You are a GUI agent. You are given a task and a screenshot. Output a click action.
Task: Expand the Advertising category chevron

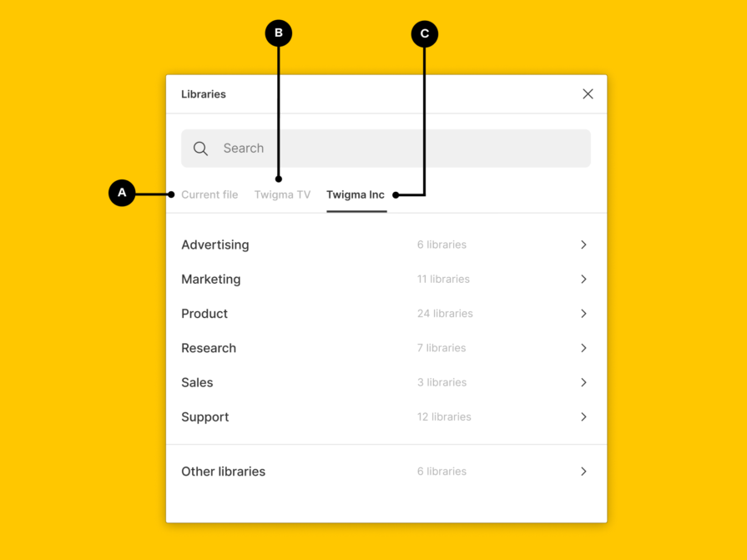click(x=583, y=245)
